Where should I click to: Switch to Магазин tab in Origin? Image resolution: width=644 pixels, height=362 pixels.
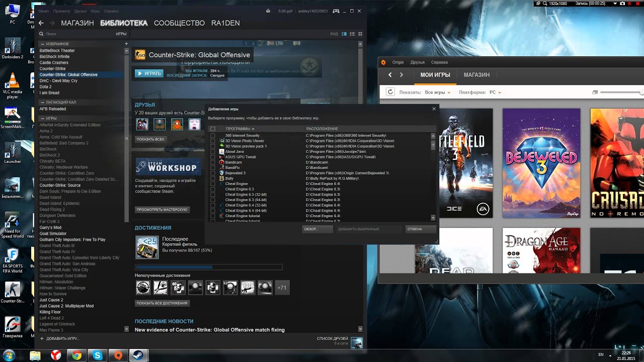tap(476, 75)
